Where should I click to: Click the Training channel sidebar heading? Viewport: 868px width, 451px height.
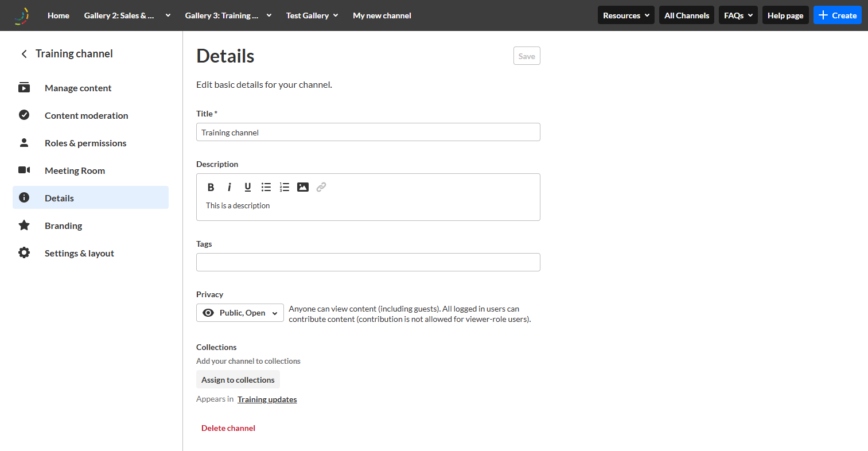point(74,54)
